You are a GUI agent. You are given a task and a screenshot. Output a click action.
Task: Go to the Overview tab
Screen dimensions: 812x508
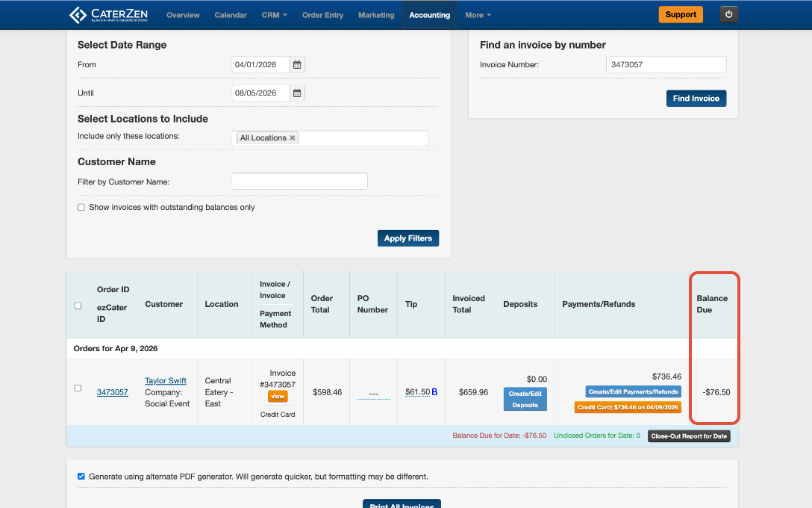(183, 15)
